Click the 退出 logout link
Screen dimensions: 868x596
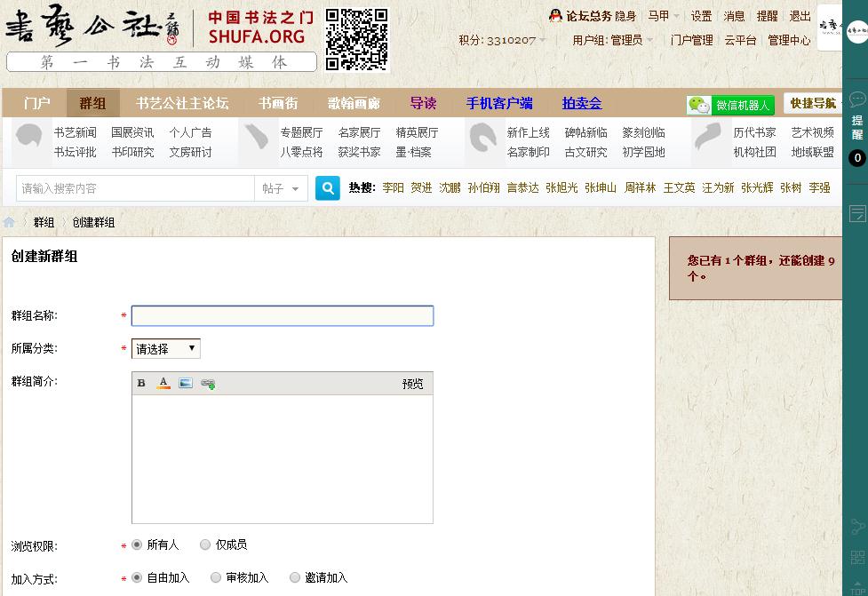[800, 16]
